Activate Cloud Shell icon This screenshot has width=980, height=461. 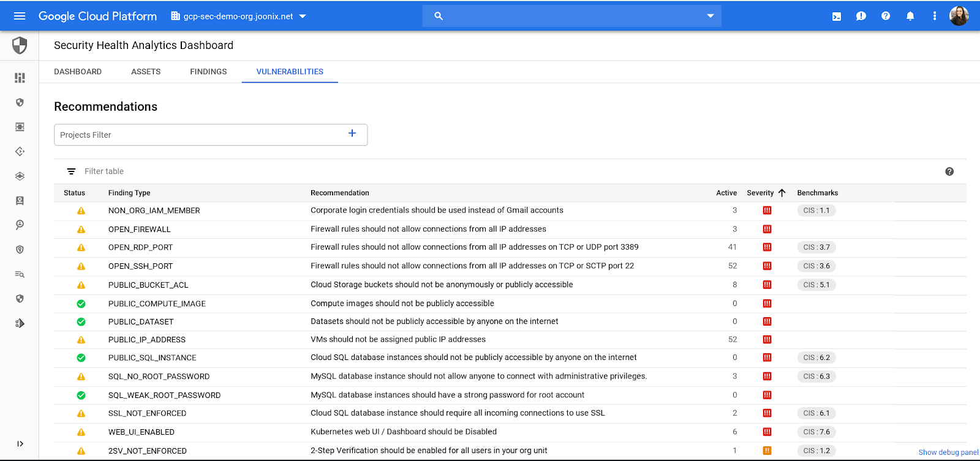(x=837, y=16)
